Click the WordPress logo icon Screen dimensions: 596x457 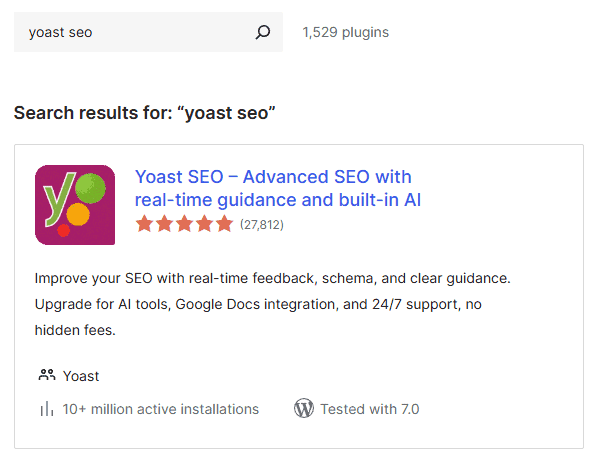(x=304, y=408)
